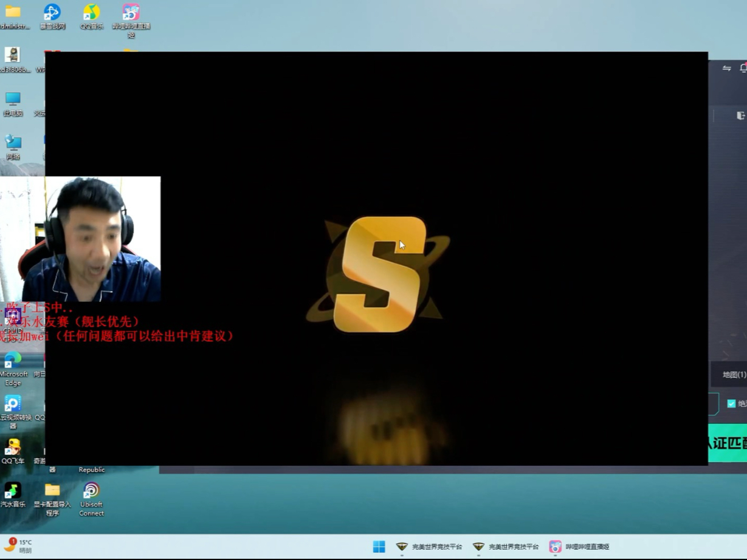Open the 显卡配置导入程序 folder
This screenshot has height=560, width=747.
pyautogui.click(x=52, y=499)
